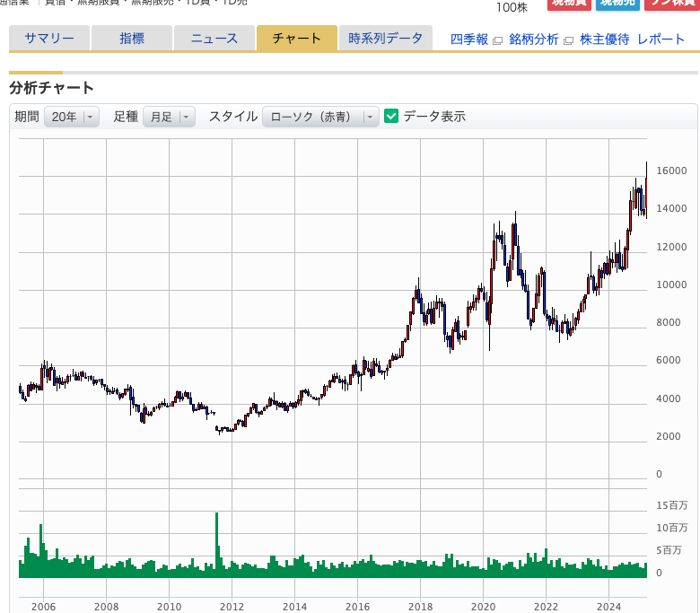Expand the 足種 dropdown set to 月足
700x613 pixels.
pyautogui.click(x=169, y=117)
